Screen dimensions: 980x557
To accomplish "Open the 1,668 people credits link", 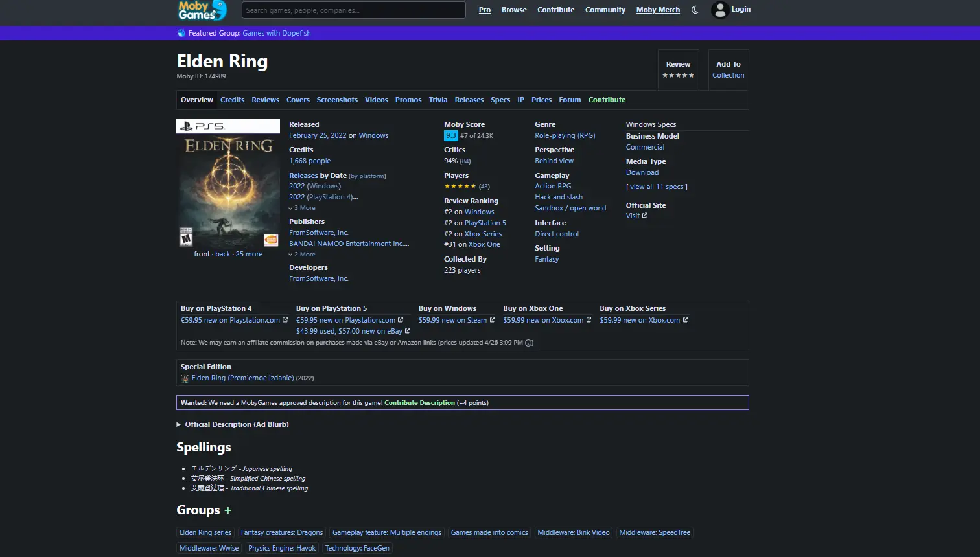I will coord(310,161).
